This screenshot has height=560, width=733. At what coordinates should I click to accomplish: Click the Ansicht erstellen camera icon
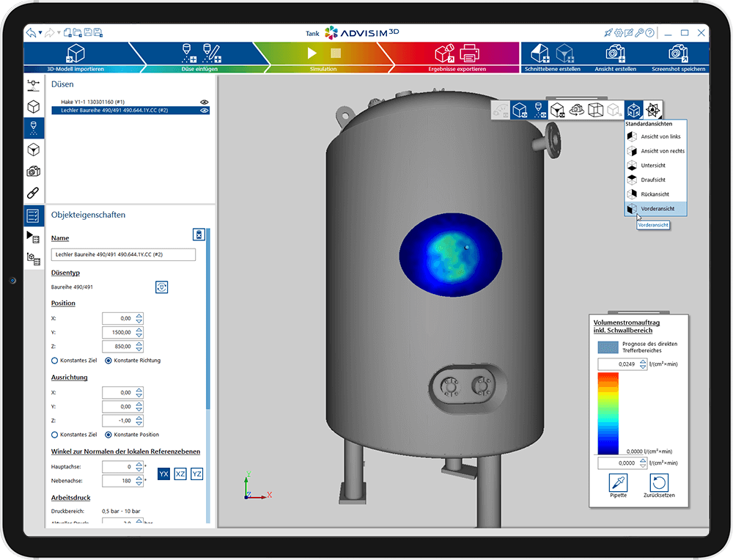[614, 54]
